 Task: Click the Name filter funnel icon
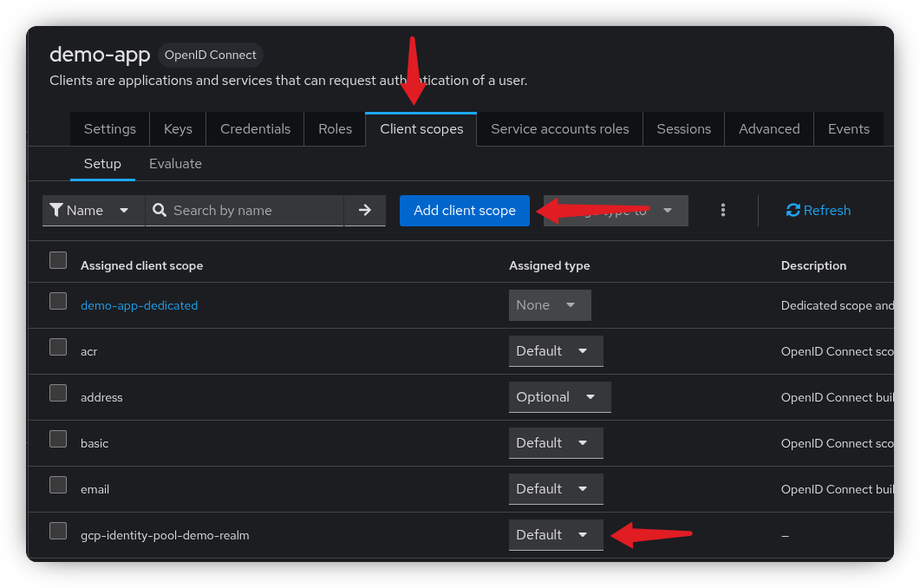[x=56, y=210]
